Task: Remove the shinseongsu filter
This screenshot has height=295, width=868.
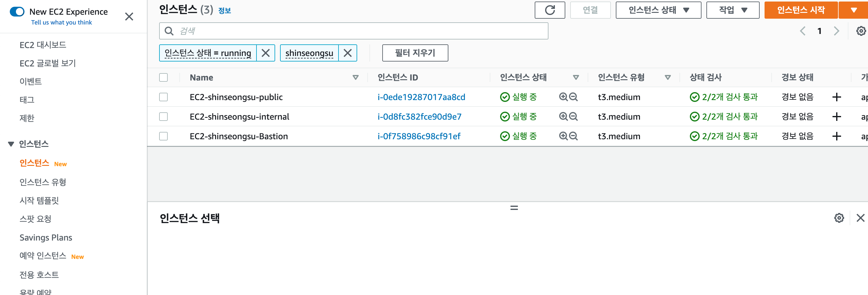Action: [347, 53]
